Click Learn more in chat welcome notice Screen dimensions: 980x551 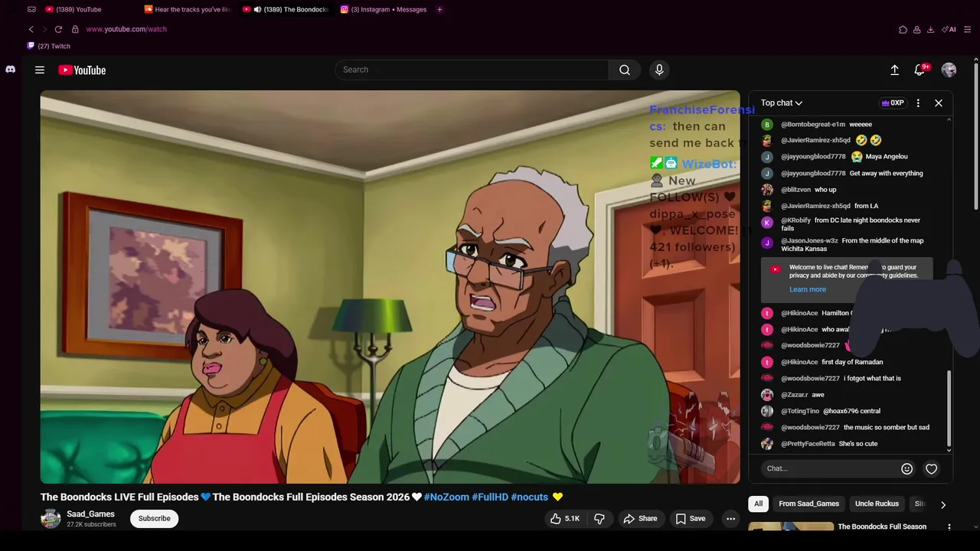pos(808,289)
